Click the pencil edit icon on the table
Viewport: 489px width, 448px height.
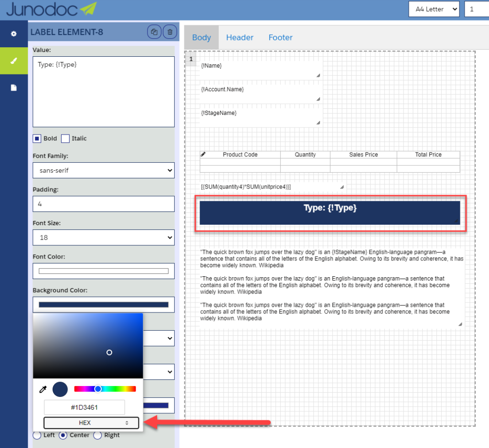(x=203, y=154)
